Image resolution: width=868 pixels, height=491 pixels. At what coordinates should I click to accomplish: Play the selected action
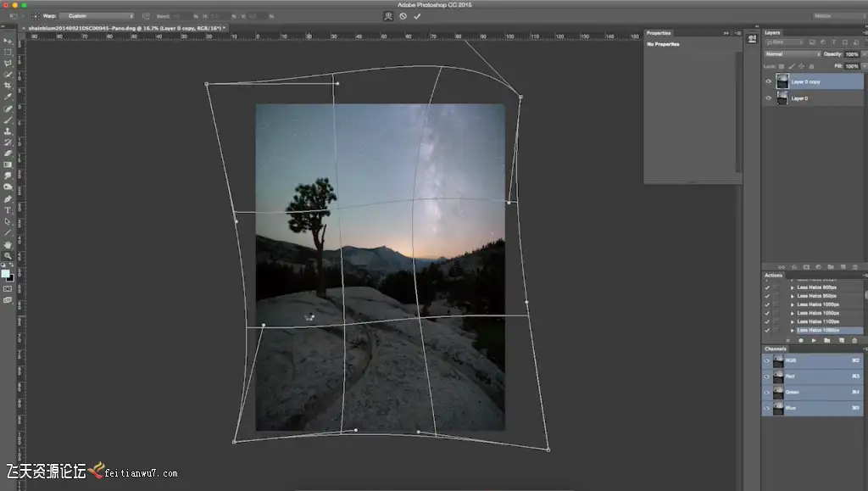click(x=813, y=340)
